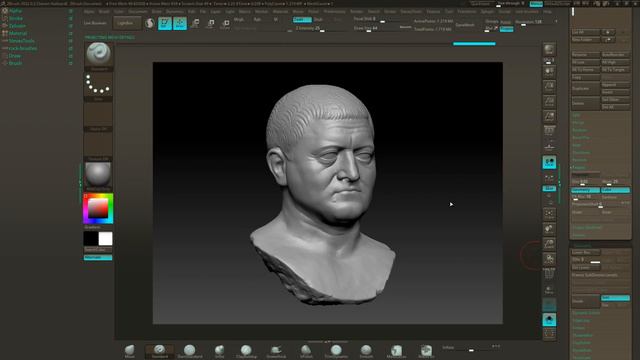Open the Transform menu
The image size is (640, 360).
[x=466, y=11]
